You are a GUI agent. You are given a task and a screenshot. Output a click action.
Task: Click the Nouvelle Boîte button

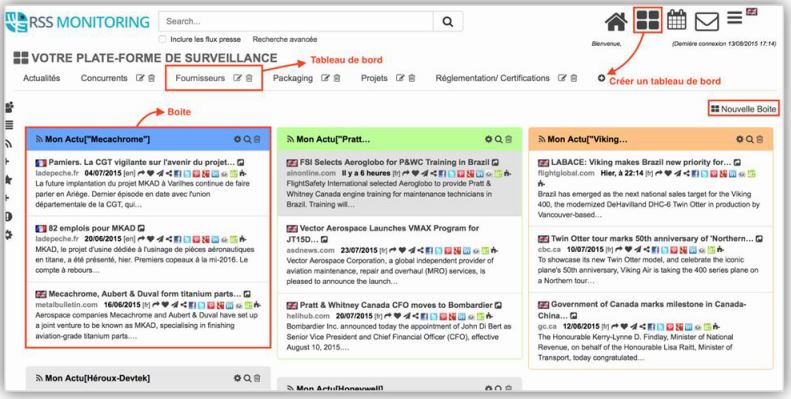tap(744, 109)
